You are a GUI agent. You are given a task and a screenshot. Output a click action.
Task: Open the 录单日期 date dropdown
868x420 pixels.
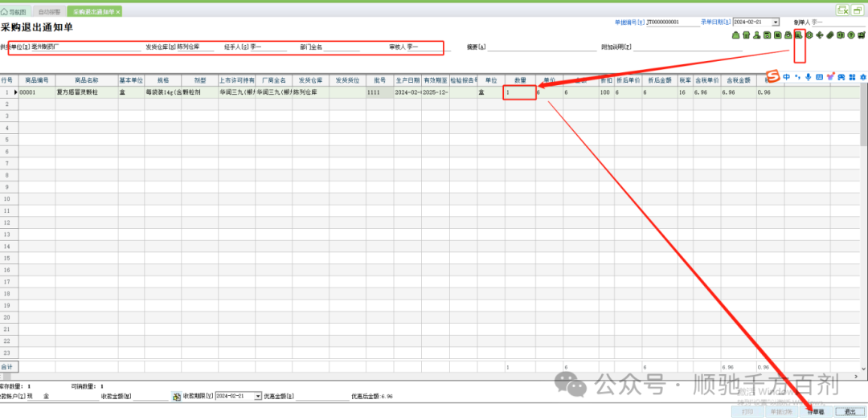pyautogui.click(x=776, y=22)
